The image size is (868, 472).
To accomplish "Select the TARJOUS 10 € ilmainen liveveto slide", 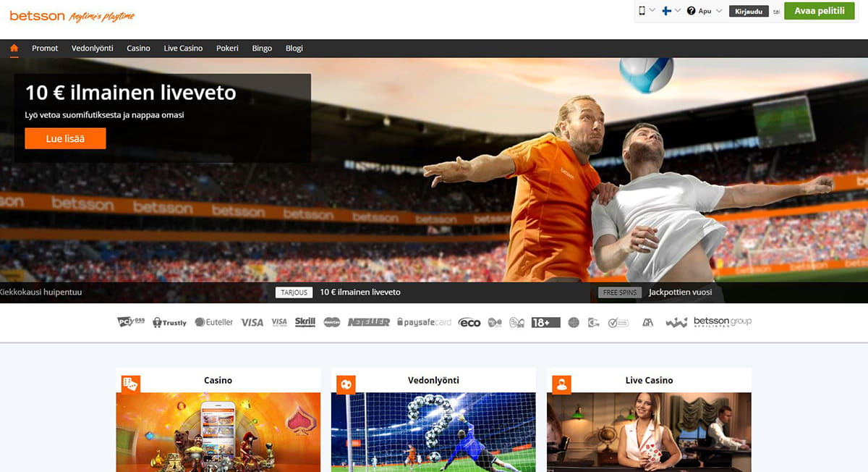I will pyautogui.click(x=339, y=292).
